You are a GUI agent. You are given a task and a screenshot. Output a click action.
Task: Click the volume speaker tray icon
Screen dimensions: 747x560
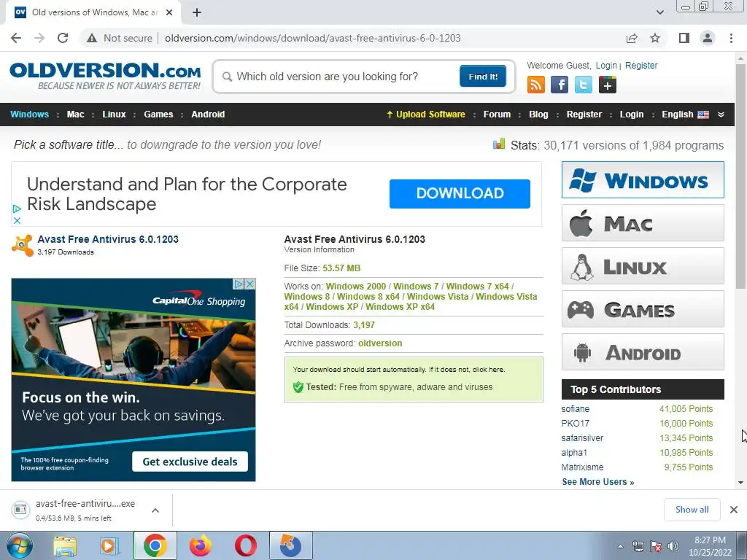[x=673, y=546]
